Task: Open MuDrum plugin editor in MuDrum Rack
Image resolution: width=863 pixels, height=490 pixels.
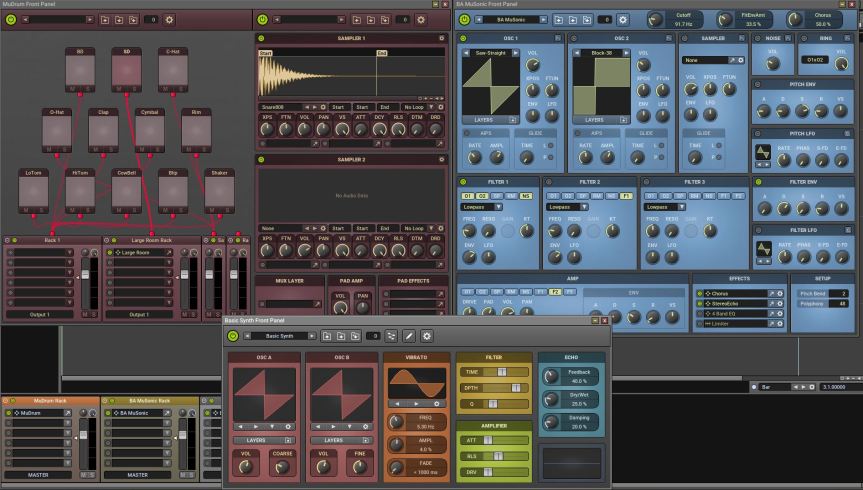Action: [67, 412]
